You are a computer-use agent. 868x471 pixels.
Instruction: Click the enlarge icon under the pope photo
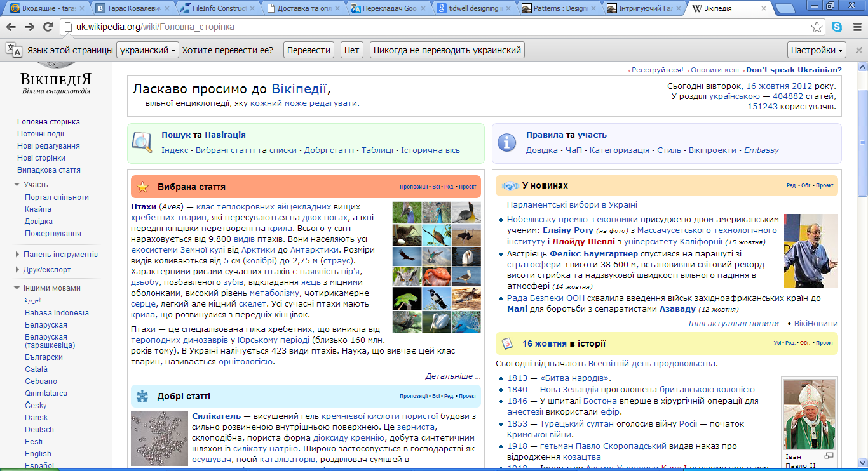click(x=829, y=455)
